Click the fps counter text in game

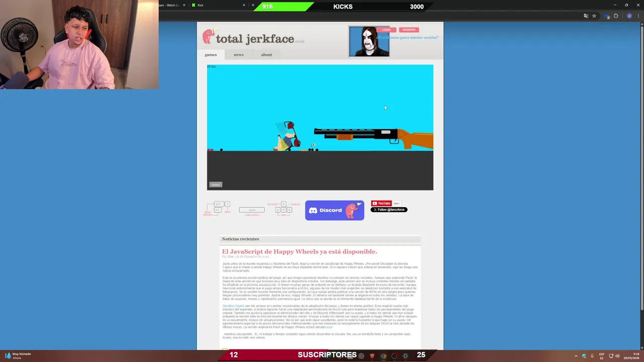(212, 66)
